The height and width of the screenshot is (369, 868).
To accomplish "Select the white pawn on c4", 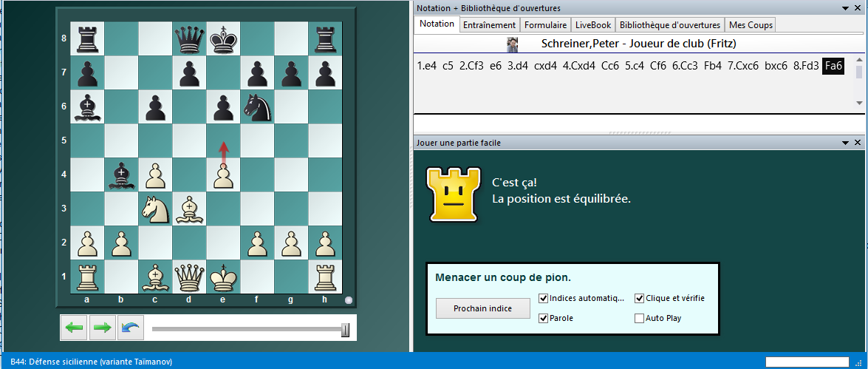I will [x=155, y=175].
